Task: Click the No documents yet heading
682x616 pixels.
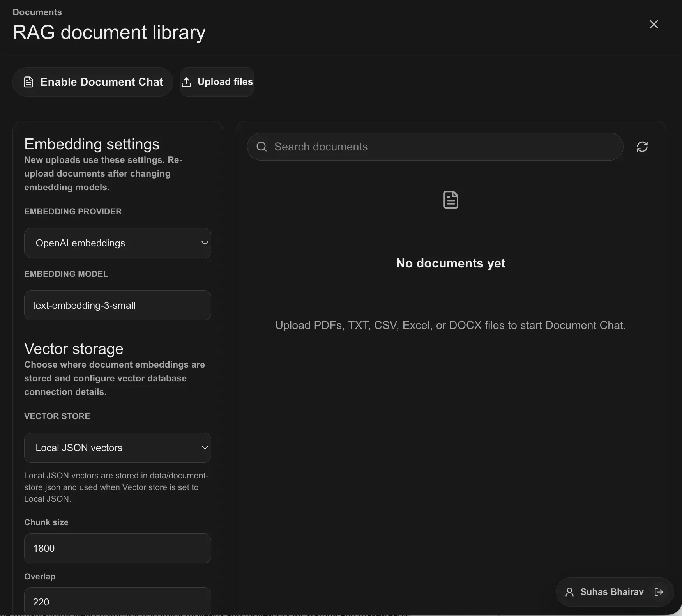Action: pyautogui.click(x=451, y=263)
